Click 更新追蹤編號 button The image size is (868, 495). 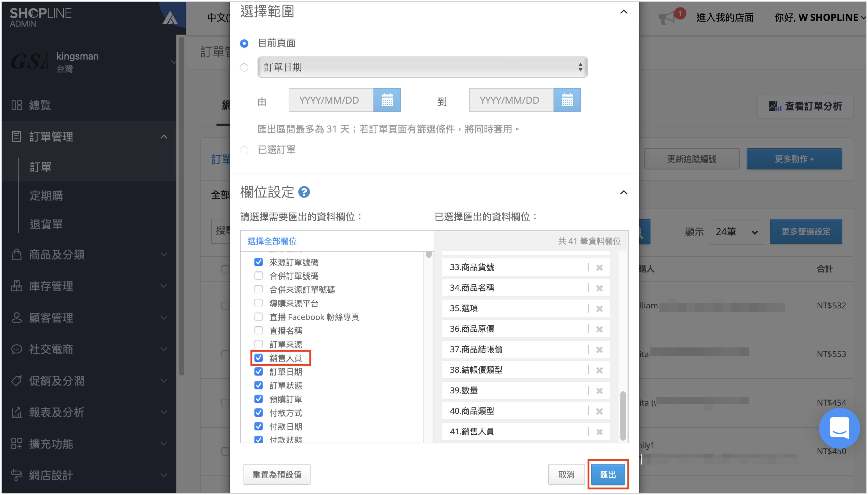coord(691,159)
